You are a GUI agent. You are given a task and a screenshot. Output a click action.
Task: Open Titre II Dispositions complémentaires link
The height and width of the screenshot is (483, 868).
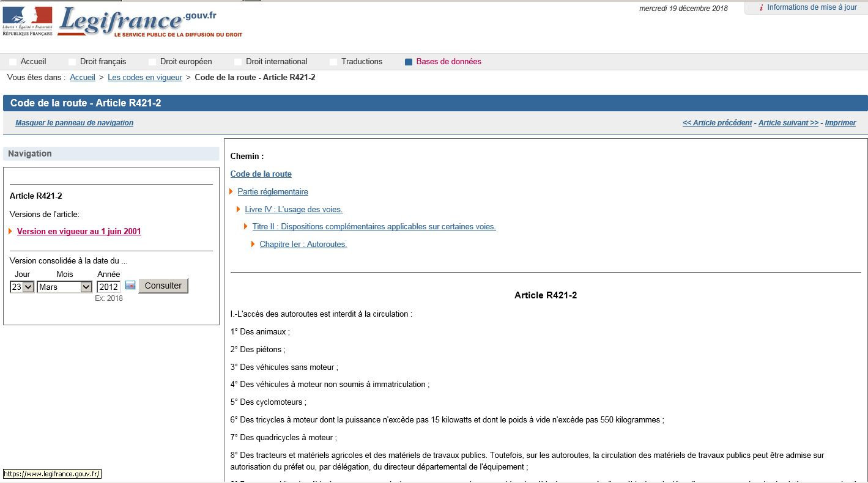pos(374,227)
